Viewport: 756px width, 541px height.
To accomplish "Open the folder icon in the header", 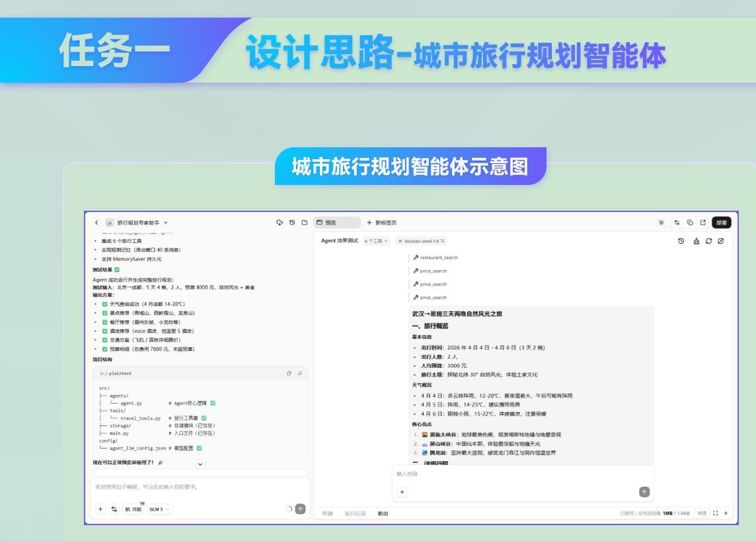I will 304,223.
